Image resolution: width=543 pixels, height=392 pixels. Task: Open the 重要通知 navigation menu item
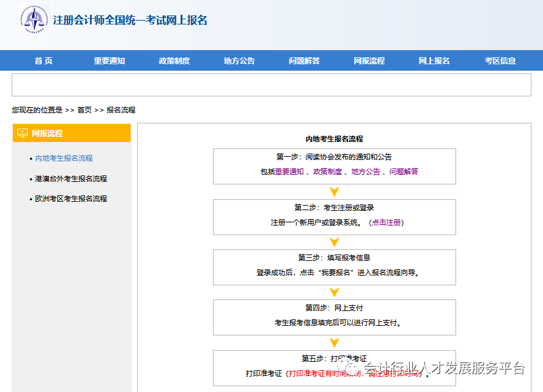(x=109, y=60)
